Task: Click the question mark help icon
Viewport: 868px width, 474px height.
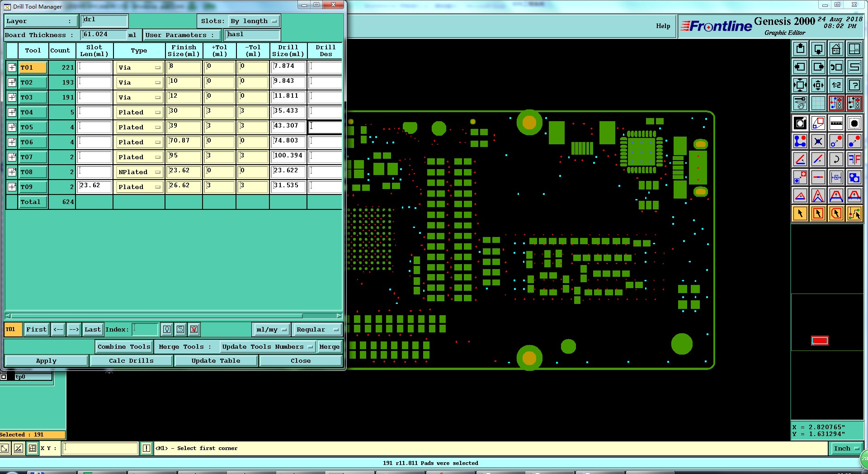Action: tap(854, 85)
